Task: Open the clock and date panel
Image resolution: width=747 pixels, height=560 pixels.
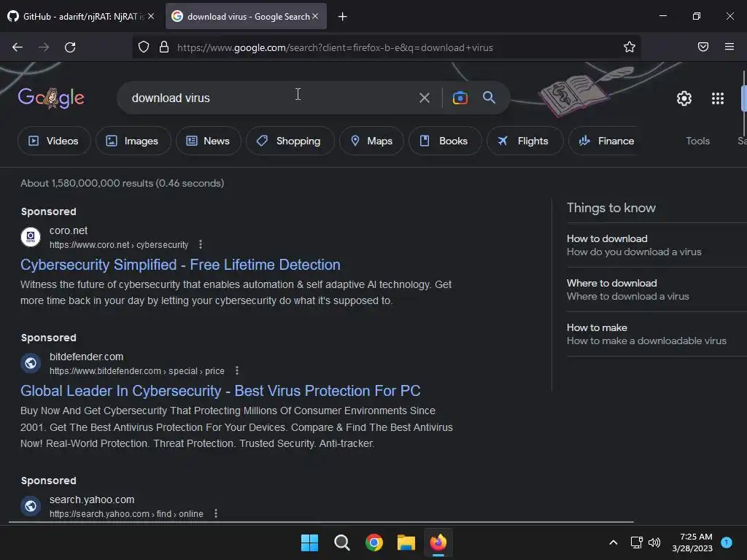Action: (x=692, y=542)
